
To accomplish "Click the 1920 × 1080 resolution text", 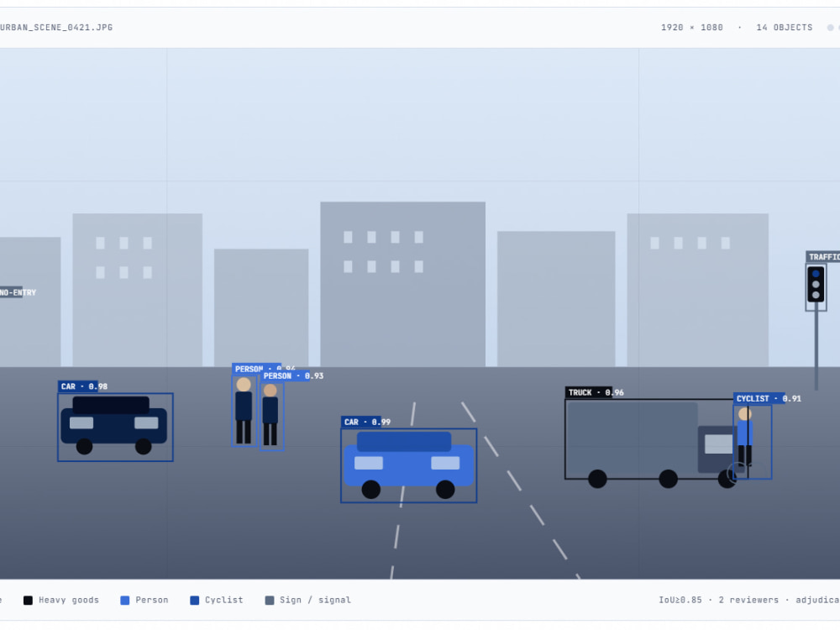I will click(691, 28).
